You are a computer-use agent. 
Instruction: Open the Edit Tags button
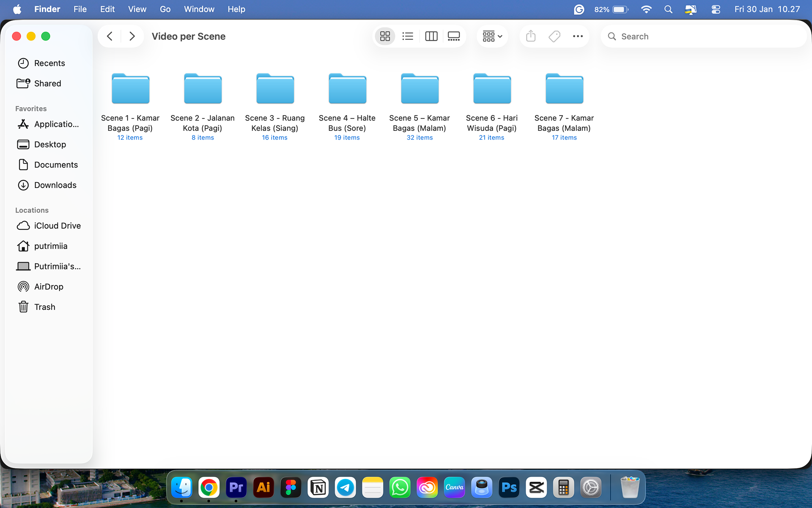tap(554, 36)
